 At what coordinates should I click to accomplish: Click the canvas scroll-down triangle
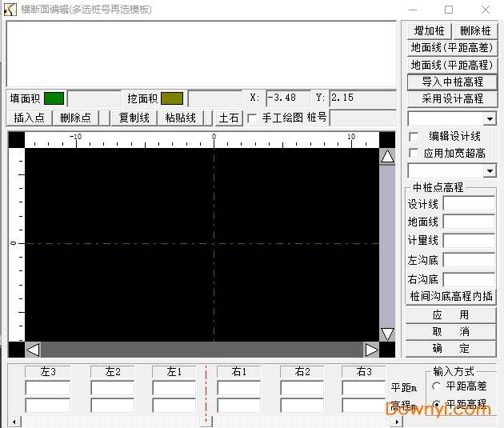[387, 334]
